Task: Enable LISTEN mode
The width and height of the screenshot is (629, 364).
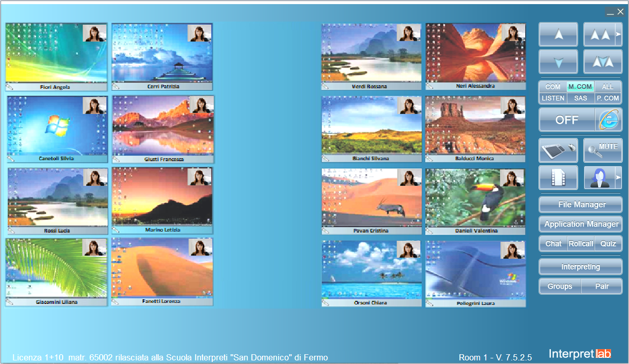Action: pos(553,98)
